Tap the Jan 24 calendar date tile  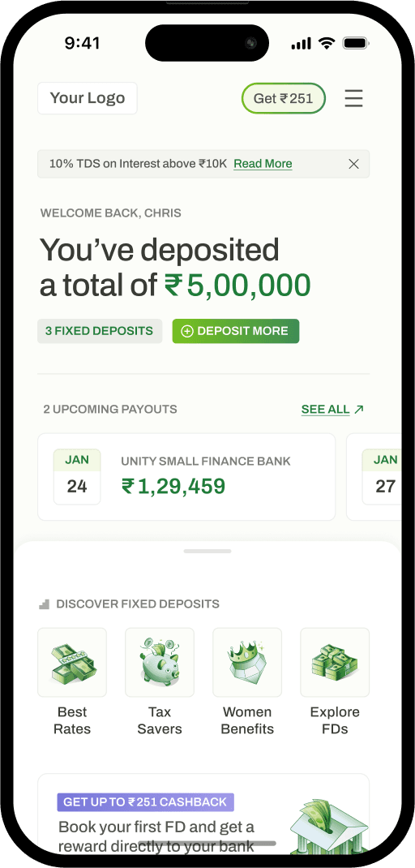(77, 477)
